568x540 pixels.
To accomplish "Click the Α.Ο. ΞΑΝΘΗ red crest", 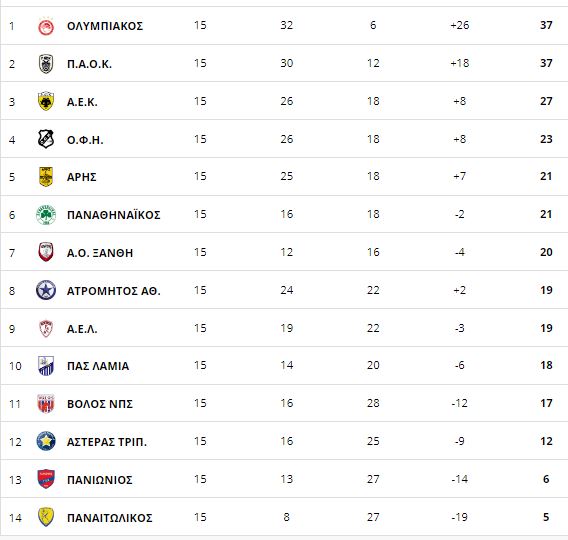I will click(x=46, y=252).
